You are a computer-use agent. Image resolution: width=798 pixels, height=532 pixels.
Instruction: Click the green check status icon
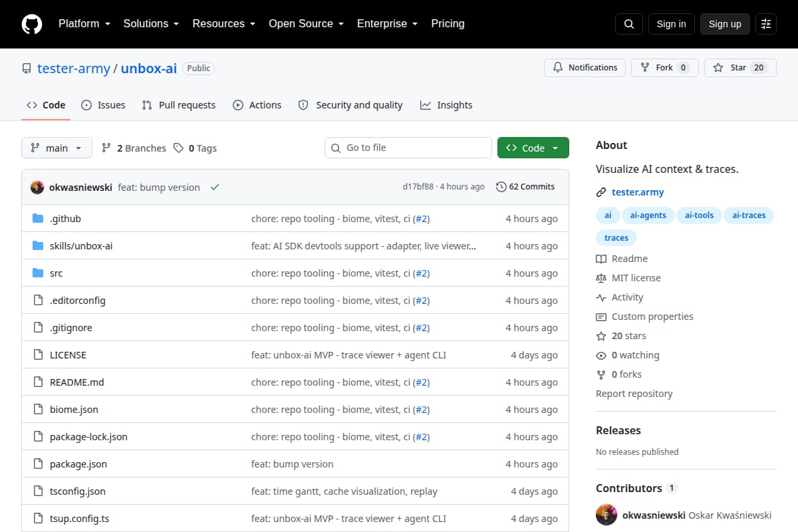point(215,188)
